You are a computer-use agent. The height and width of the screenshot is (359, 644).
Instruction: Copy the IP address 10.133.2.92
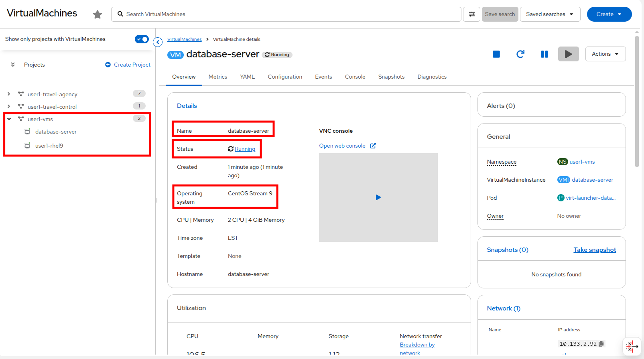pos(601,344)
